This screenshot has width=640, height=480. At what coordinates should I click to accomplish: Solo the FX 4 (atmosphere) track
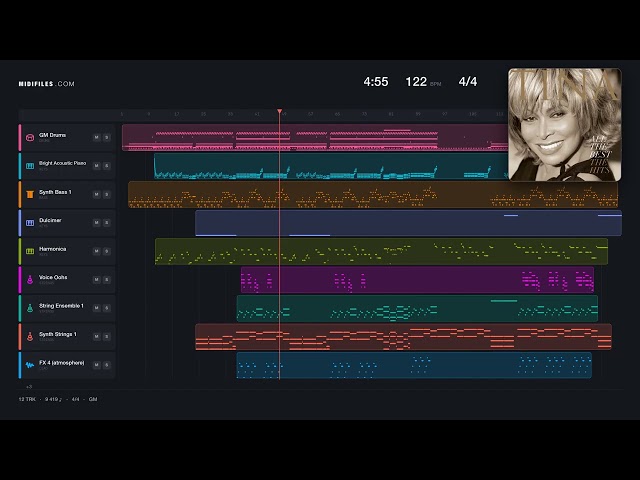tap(107, 365)
